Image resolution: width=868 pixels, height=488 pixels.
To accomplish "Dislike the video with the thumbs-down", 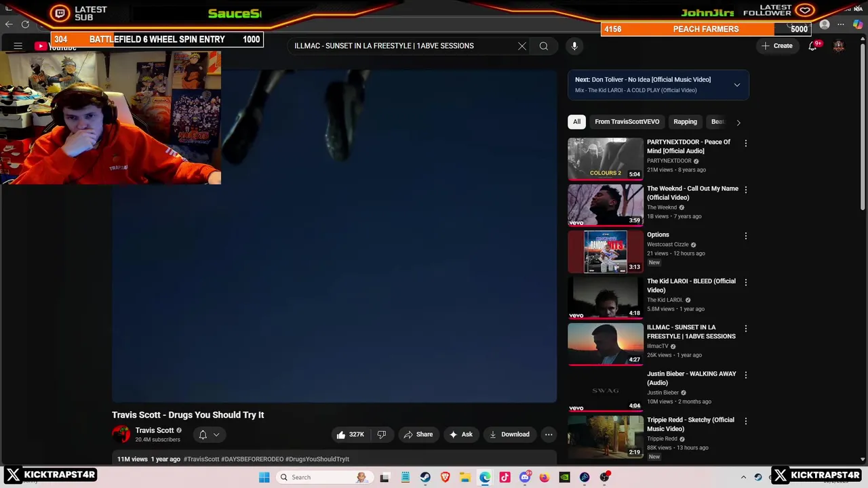I will [x=382, y=434].
